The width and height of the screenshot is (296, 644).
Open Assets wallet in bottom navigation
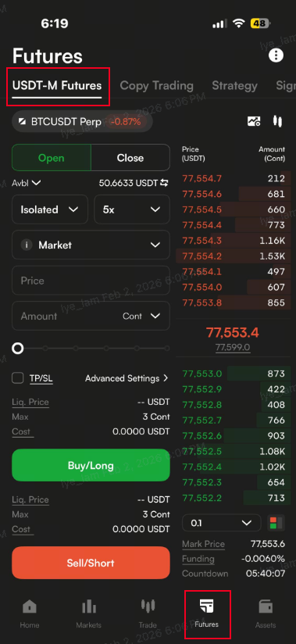266,614
